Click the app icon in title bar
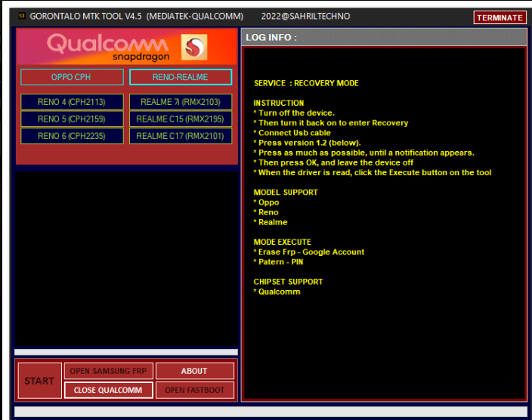This screenshot has width=532, height=420. coord(22,16)
